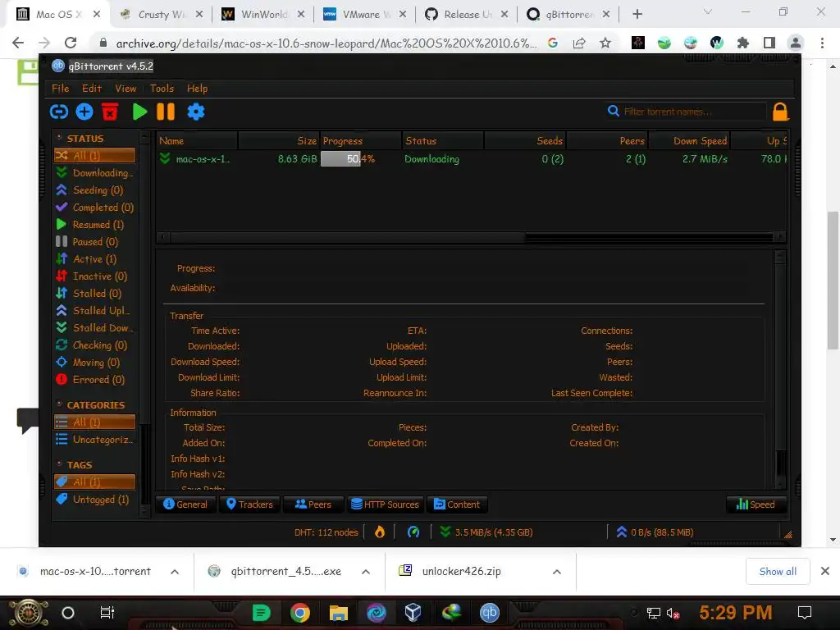This screenshot has width=840, height=630.
Task: Click into the Filter torrent names field
Action: (x=693, y=112)
